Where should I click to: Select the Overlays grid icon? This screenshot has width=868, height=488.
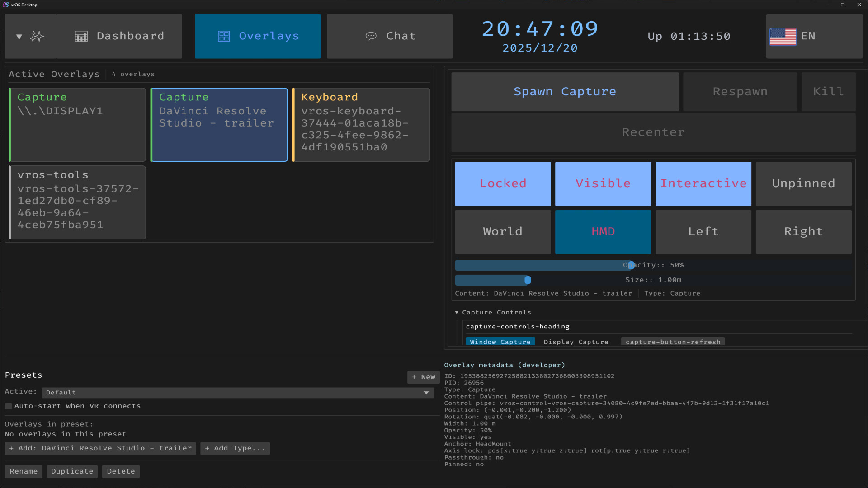click(x=224, y=36)
